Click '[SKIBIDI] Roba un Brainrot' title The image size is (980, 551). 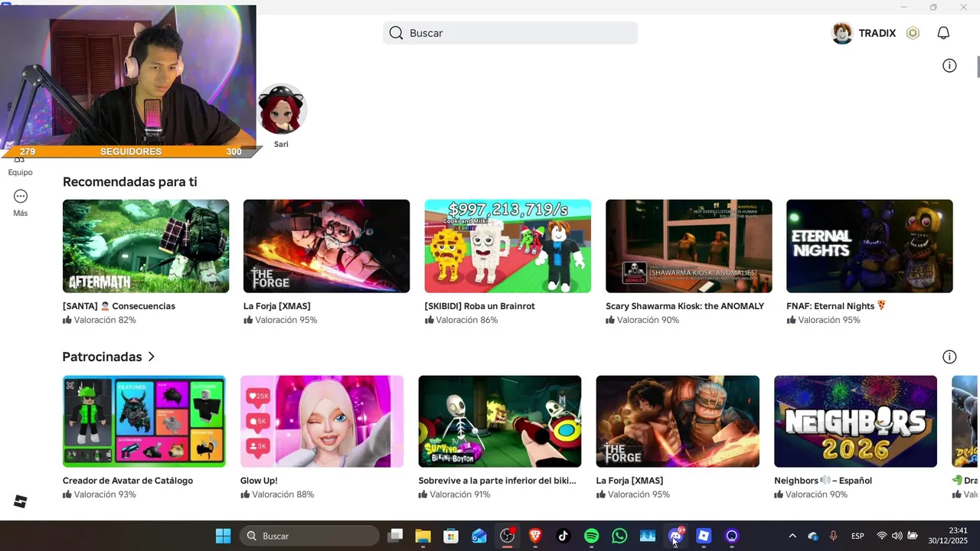point(479,306)
